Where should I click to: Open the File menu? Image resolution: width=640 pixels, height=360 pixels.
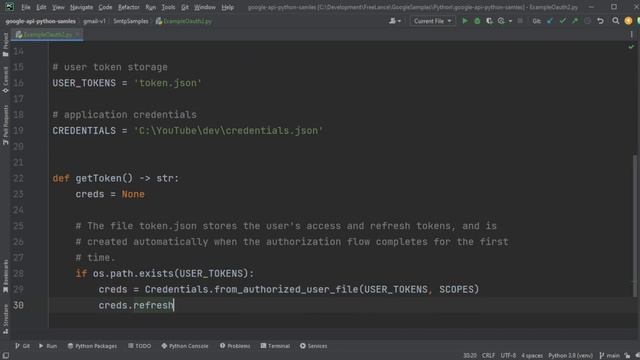(26, 7)
